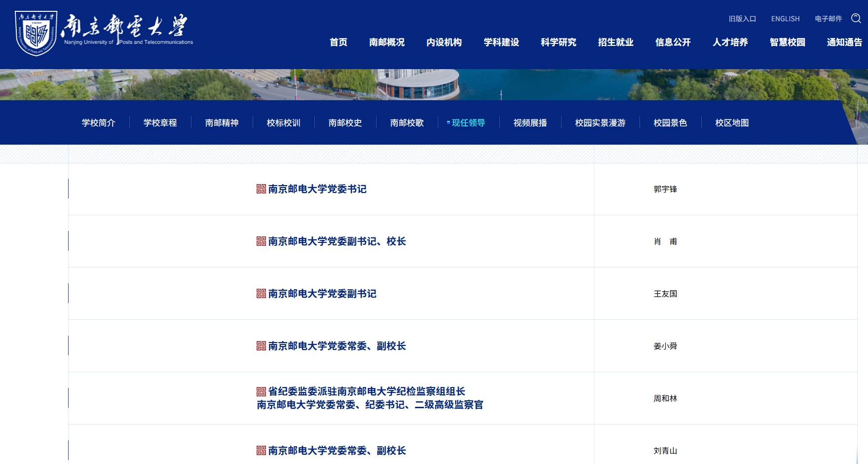The height and width of the screenshot is (464, 868).
Task: Click name 王友国
Action: pyautogui.click(x=665, y=294)
